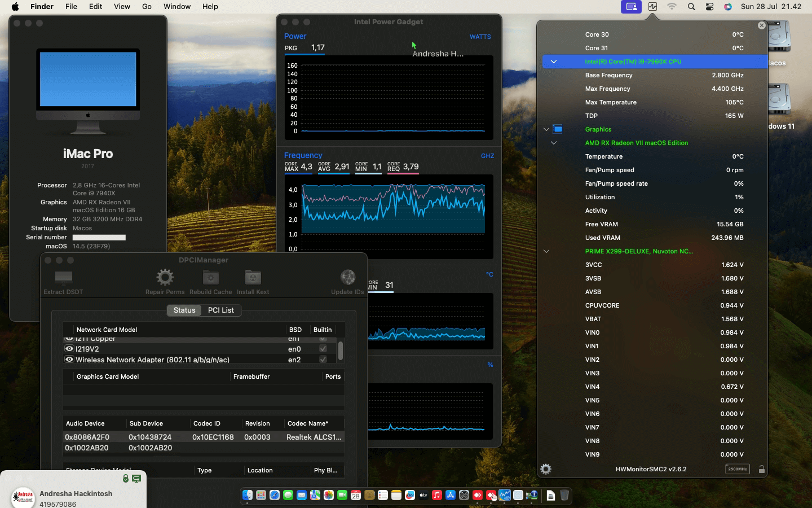The width and height of the screenshot is (812, 508).
Task: Click Rebuild Cache folder icon
Action: (210, 277)
